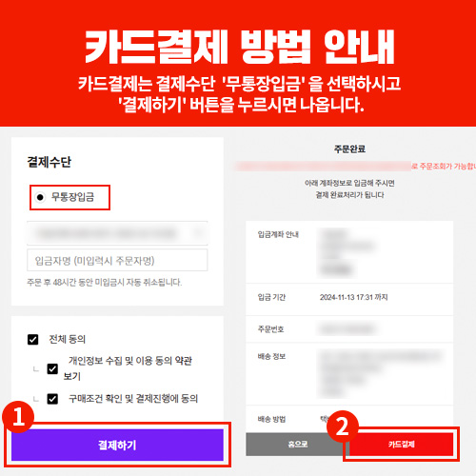Click the red number 1 step badge

pos(18,417)
